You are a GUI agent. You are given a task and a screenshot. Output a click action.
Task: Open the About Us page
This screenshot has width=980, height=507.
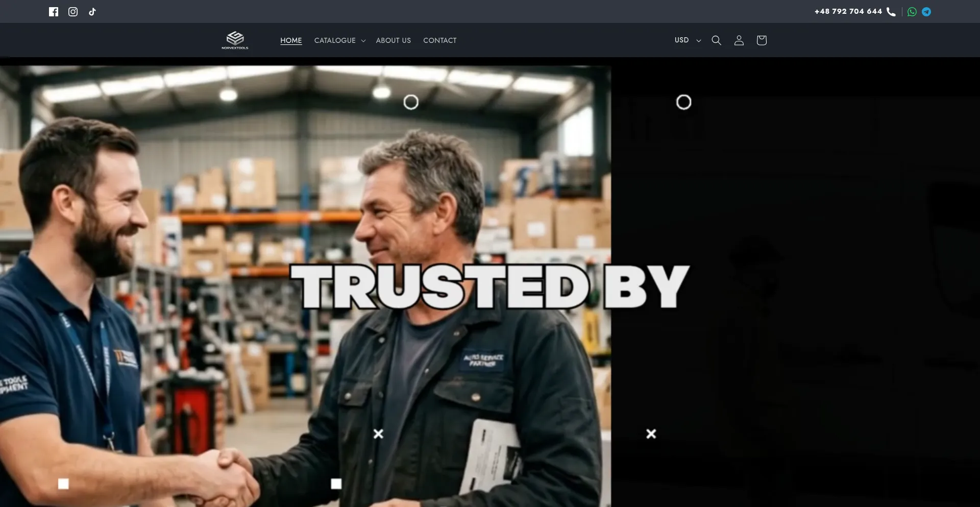coord(394,40)
